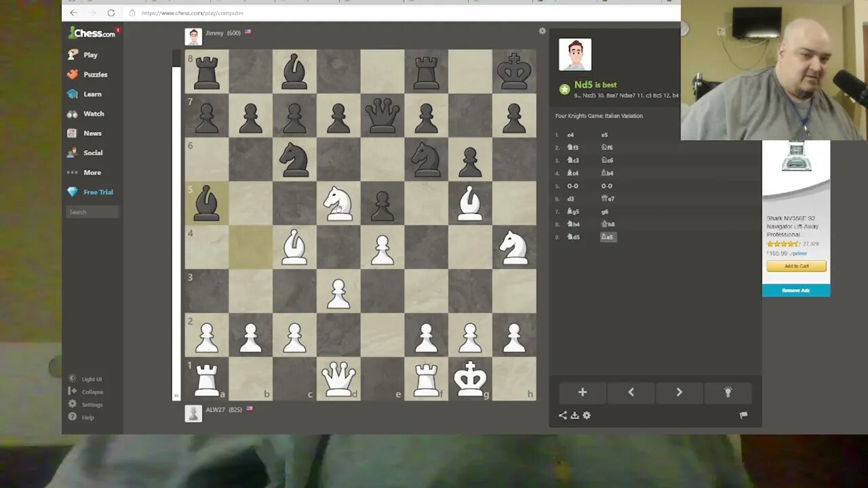Screen dimensions: 868x488
Task: Request a hint with the lightbulb button
Action: point(728,392)
